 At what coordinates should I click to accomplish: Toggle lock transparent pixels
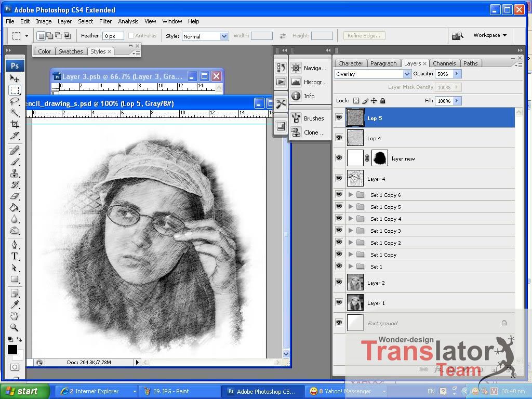point(356,101)
